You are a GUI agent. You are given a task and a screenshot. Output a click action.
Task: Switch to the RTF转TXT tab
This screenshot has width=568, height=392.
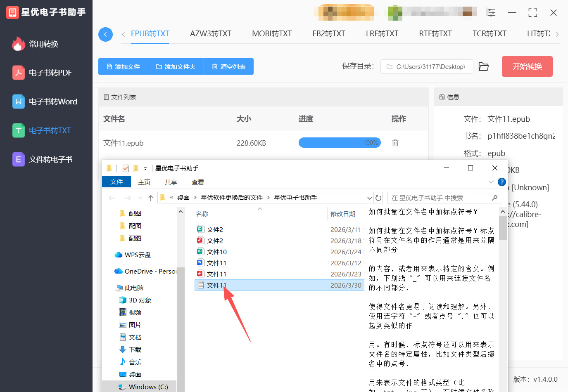tap(435, 34)
